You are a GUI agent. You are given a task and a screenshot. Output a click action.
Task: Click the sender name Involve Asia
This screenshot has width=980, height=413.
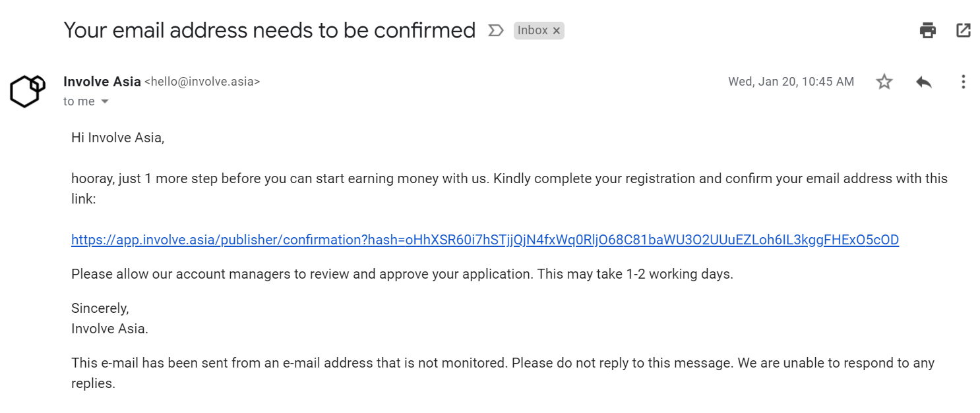(x=102, y=82)
